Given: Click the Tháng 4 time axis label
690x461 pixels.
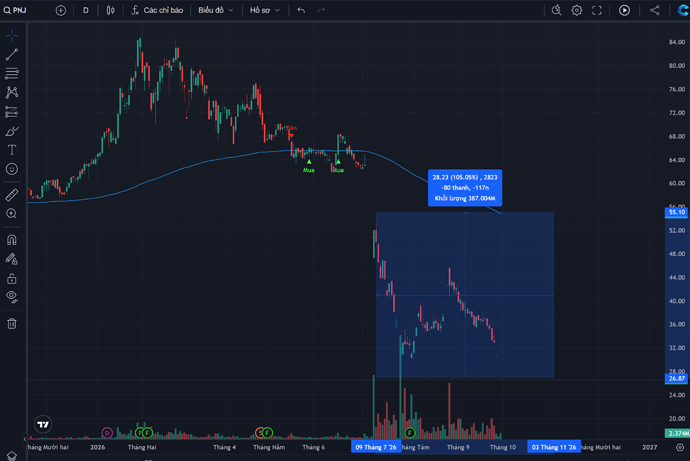Looking at the screenshot, I should point(224,447).
